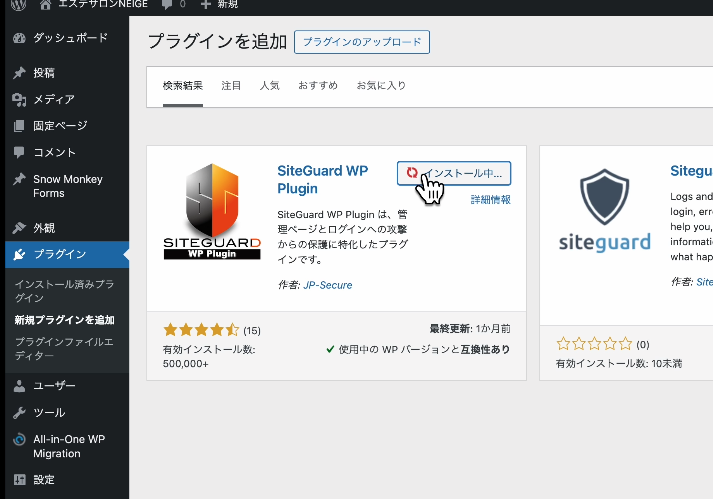Open SiteGuard WP Plugin title link
Screen dimensions: 713x499
tap(322, 179)
